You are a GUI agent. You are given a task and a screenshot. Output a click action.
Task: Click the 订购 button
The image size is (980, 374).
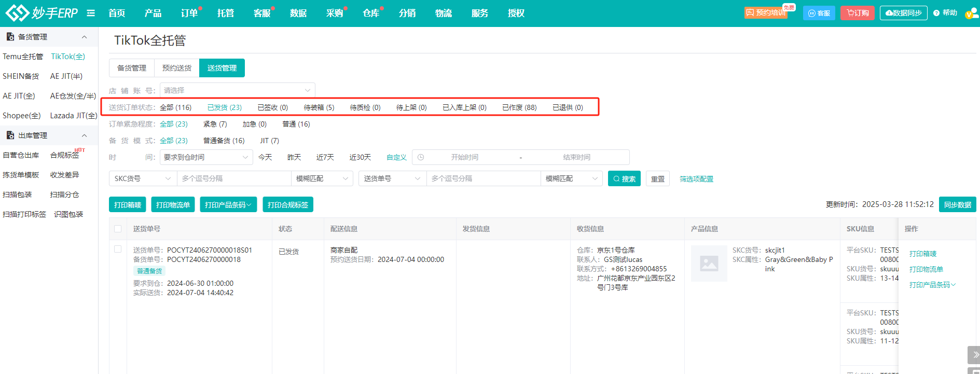(858, 13)
